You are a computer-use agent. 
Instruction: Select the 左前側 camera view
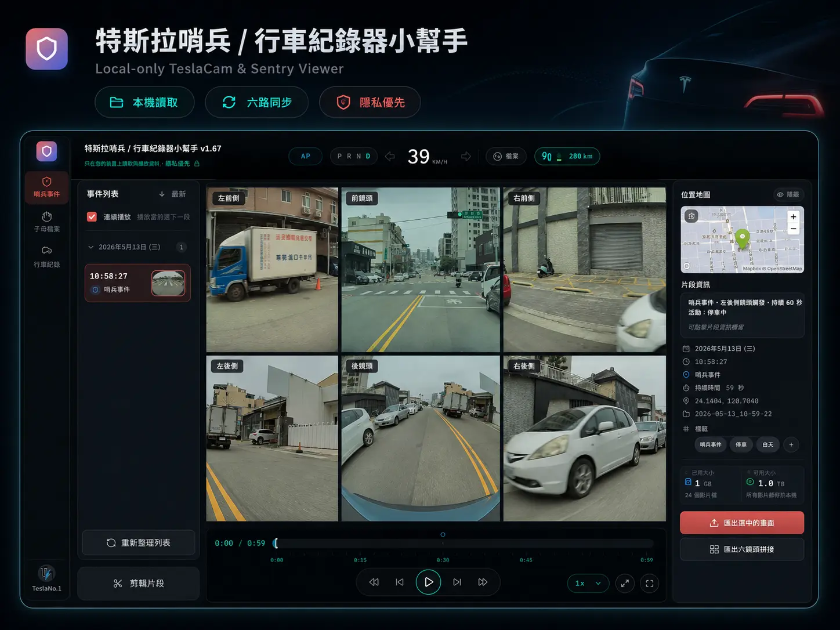click(272, 270)
